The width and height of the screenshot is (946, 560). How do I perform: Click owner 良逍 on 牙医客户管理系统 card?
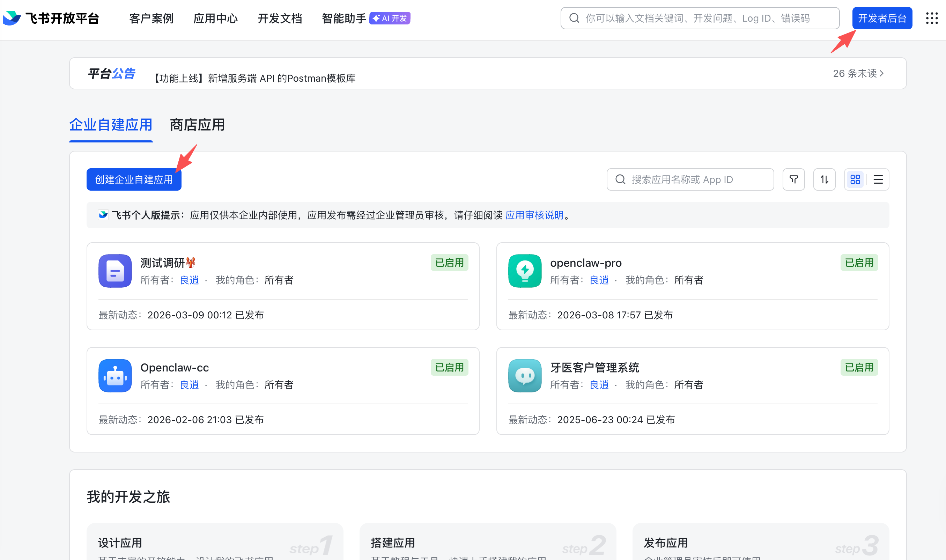[599, 385]
